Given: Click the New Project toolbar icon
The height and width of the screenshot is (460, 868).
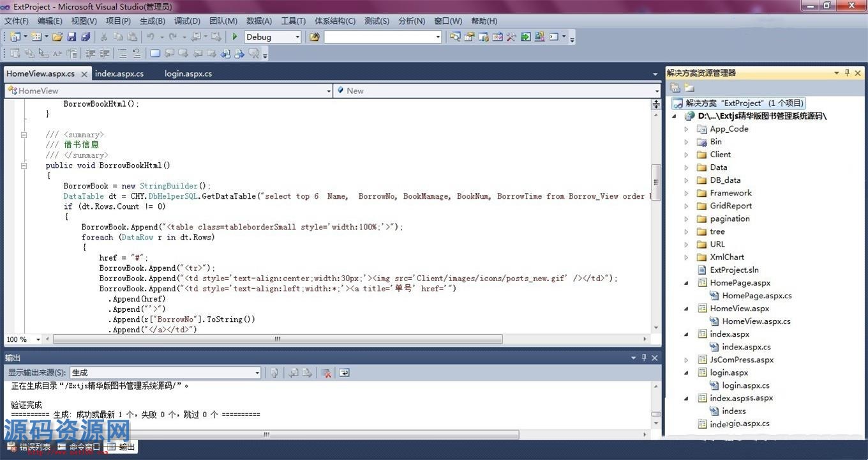Looking at the screenshot, I should tap(15, 37).
